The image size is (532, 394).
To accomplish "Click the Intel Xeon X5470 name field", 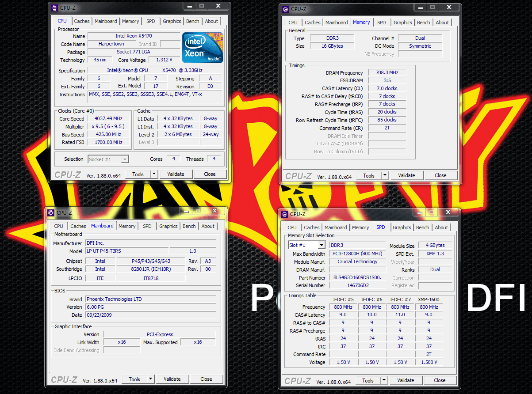I will [134, 36].
